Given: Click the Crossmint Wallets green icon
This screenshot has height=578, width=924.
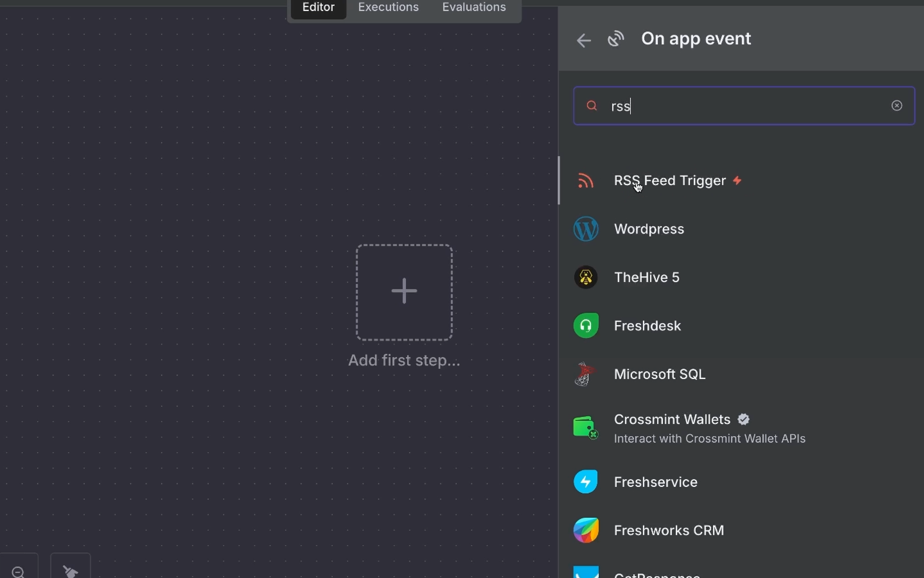Looking at the screenshot, I should pyautogui.click(x=586, y=428).
